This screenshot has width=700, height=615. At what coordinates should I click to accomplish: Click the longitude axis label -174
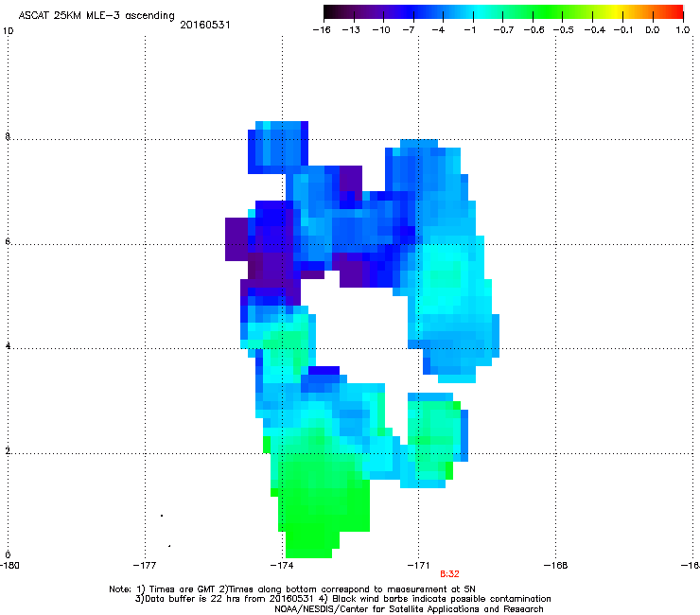point(282,566)
